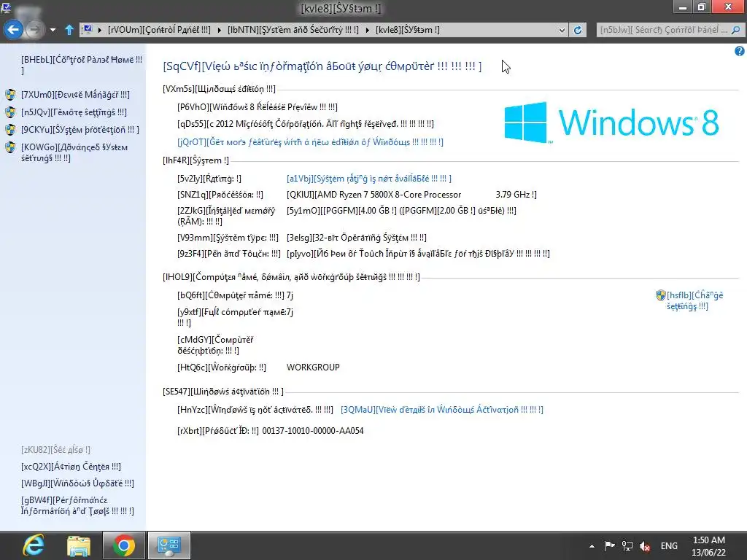Click the Control Panel taskbar button
This screenshot has width=747, height=560.
[x=169, y=545]
